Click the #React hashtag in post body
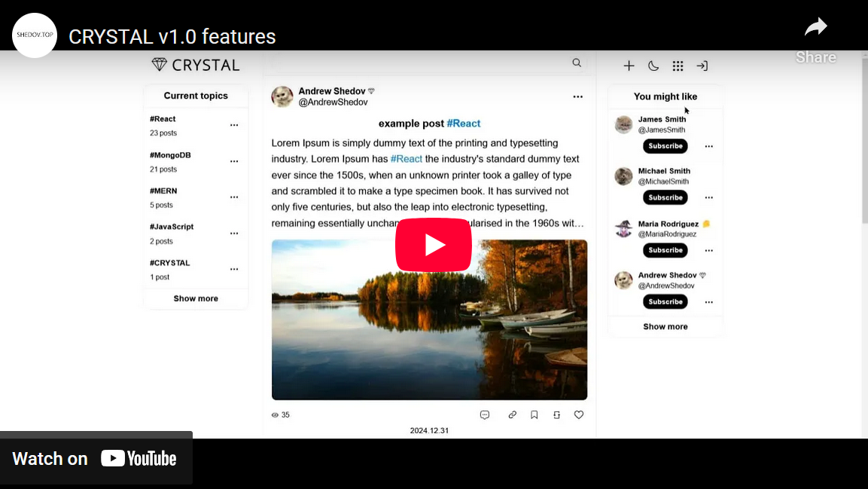Viewport: 868px width, 489px height. (407, 159)
